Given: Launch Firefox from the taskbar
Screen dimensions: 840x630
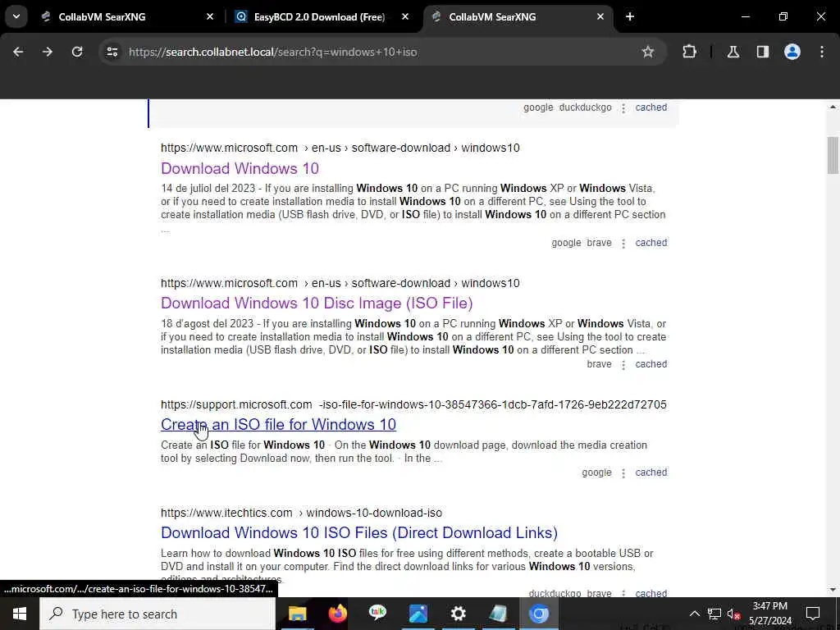Looking at the screenshot, I should tap(337, 614).
